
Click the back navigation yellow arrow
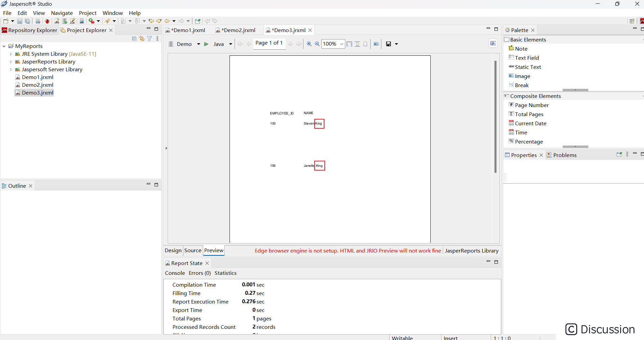point(167,21)
